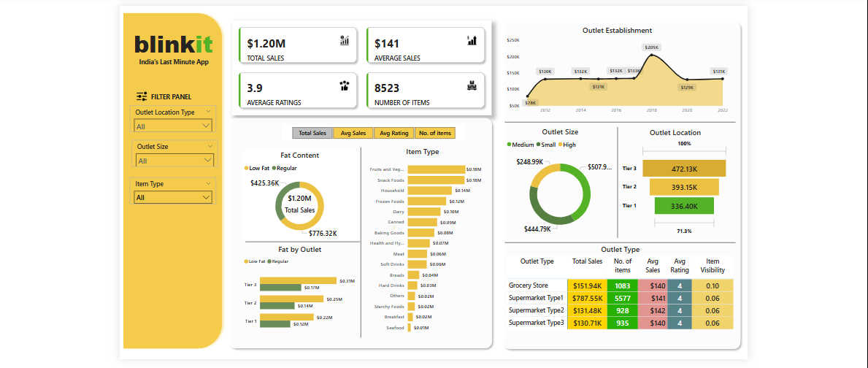Collapse the Outlet Location Type slicer header chevron
Viewport: 868px width, 368px height.
tap(208, 112)
